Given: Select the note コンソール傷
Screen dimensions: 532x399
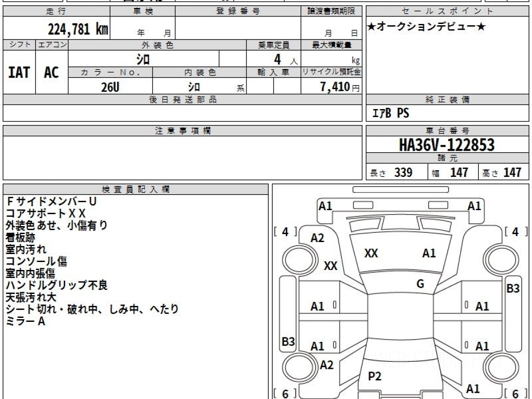Looking at the screenshot, I should coord(36,261).
